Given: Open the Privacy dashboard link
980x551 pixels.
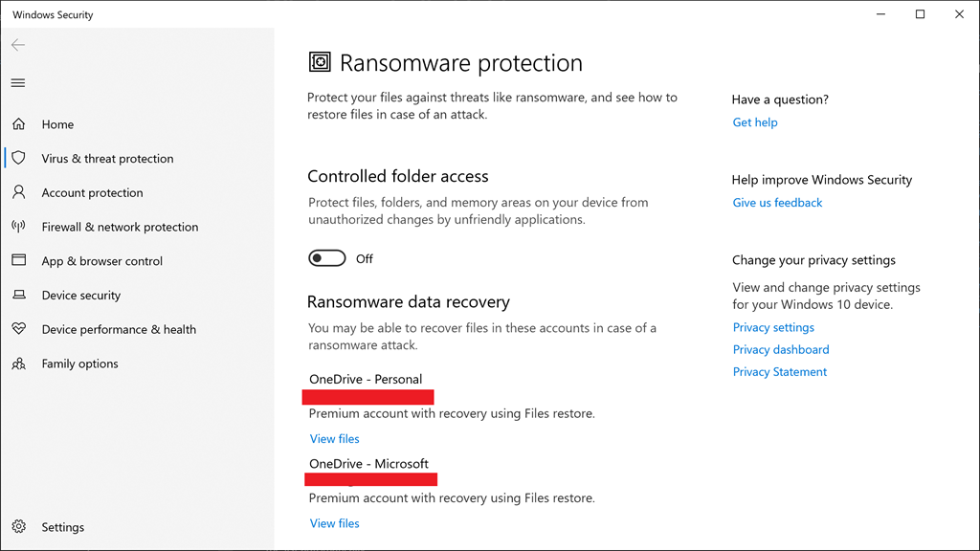Looking at the screenshot, I should [x=781, y=349].
